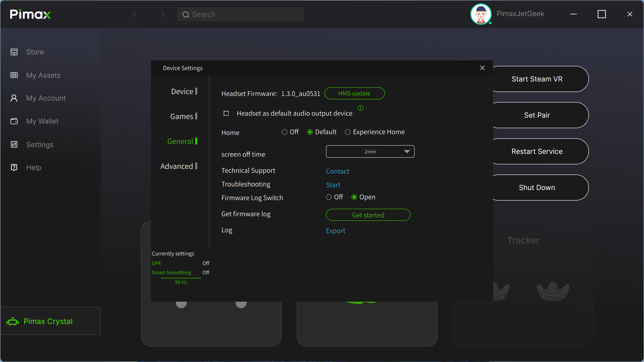Open the Help question-mark icon
The image size is (644, 362).
pos(14,167)
